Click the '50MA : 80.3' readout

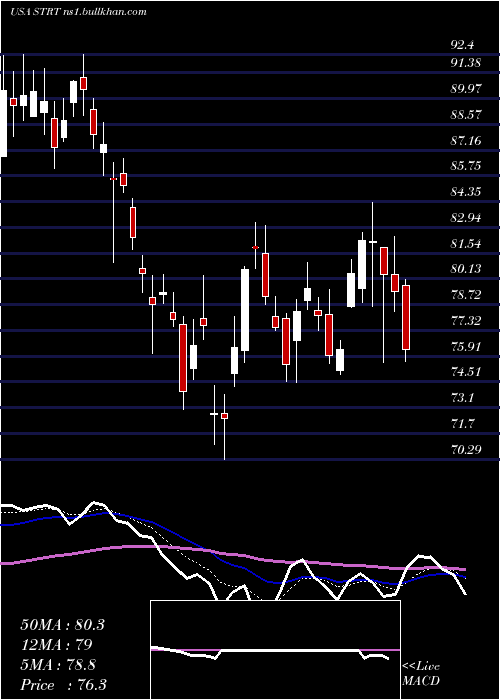[x=62, y=625]
